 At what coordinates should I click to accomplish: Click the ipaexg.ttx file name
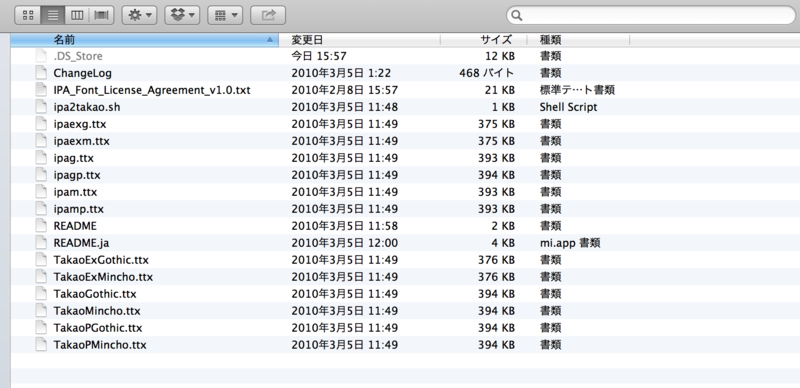[x=80, y=124]
